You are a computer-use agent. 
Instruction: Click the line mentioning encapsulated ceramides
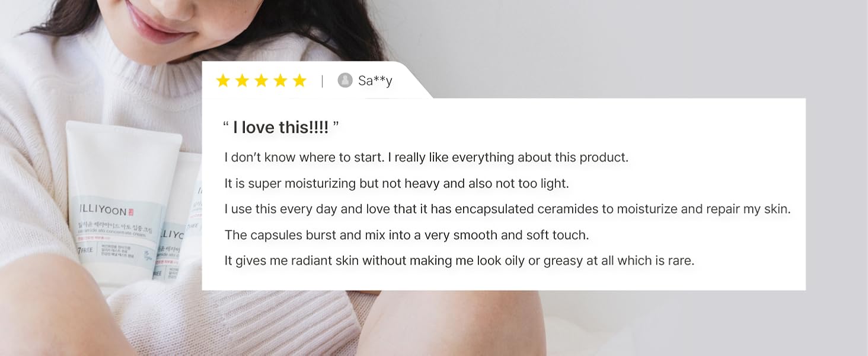[x=508, y=209]
